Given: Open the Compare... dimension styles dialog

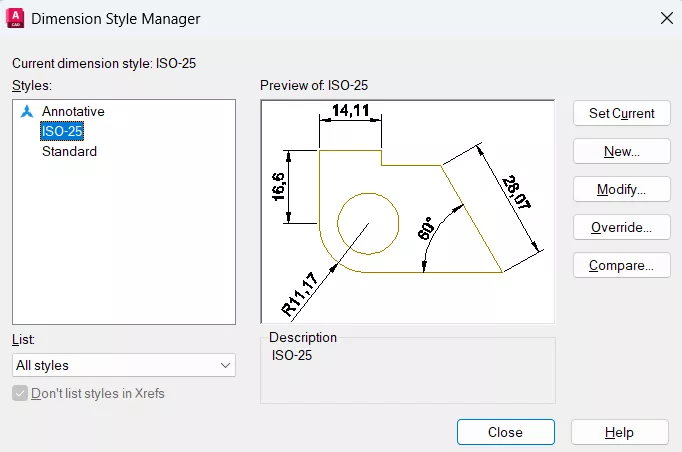Looking at the screenshot, I should (621, 265).
